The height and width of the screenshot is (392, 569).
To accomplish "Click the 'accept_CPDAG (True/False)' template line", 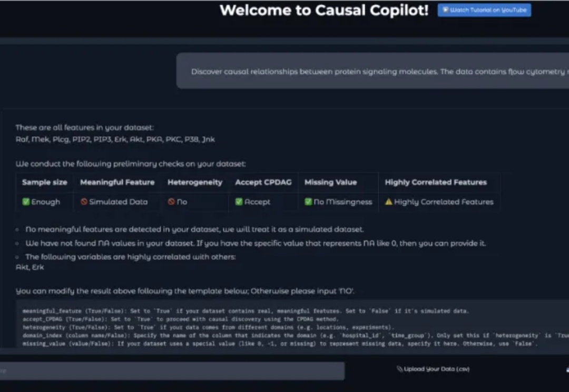I will 180,319.
